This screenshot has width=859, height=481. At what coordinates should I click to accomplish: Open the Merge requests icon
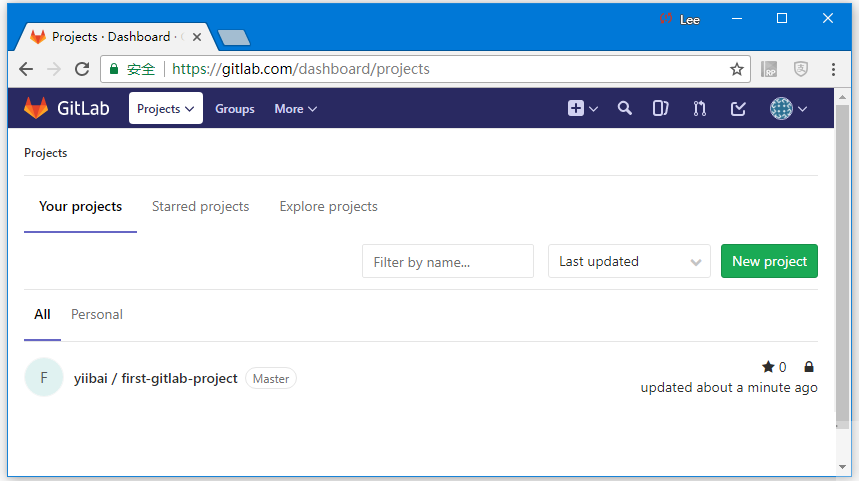[700, 108]
